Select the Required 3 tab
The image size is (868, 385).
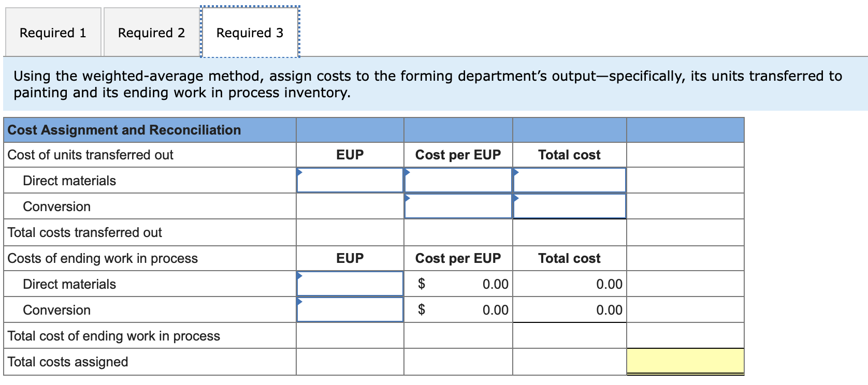click(250, 33)
